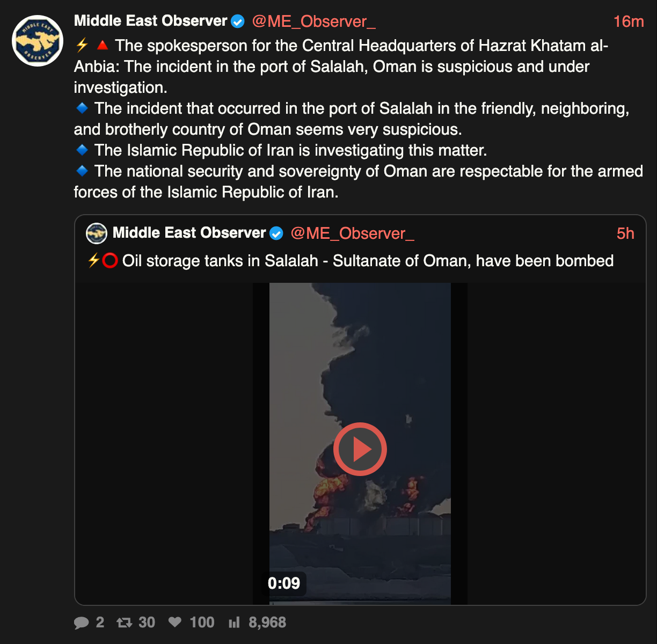Viewport: 657px width, 644px height.
Task: Click the quoted post's Middle East Observer name
Action: (x=189, y=233)
